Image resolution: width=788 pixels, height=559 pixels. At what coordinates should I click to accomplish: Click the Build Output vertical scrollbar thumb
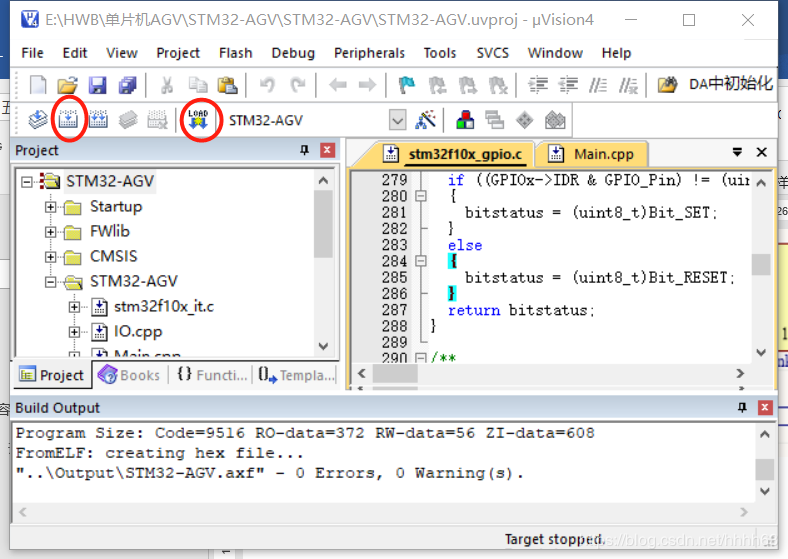pyautogui.click(x=764, y=469)
